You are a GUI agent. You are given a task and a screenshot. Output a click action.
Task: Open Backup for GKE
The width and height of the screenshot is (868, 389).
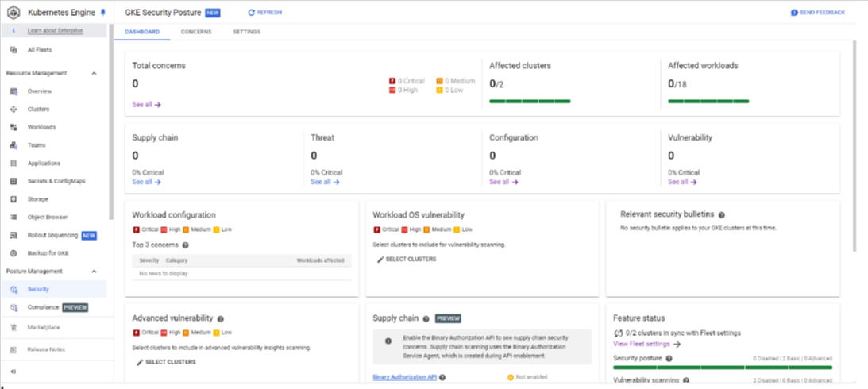[49, 253]
